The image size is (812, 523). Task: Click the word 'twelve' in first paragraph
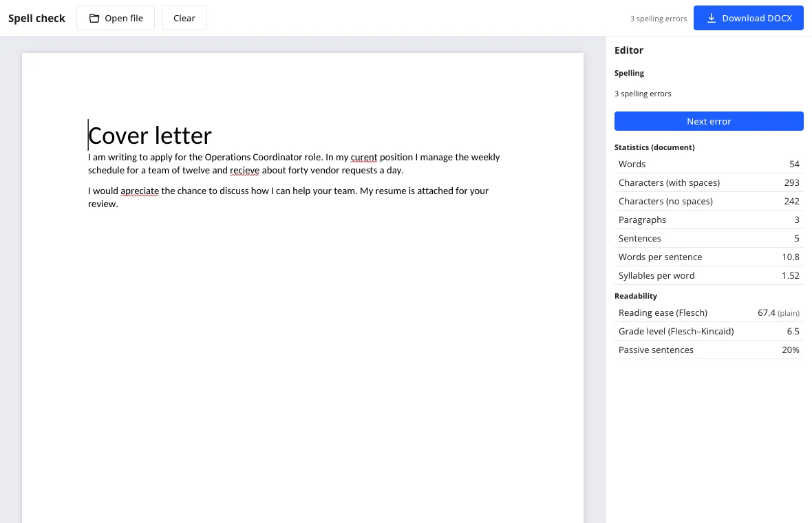pos(195,171)
